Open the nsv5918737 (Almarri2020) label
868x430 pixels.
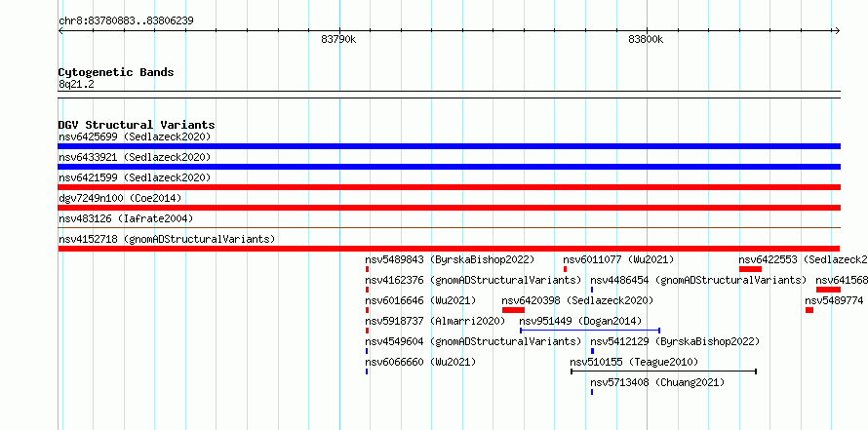tap(435, 321)
